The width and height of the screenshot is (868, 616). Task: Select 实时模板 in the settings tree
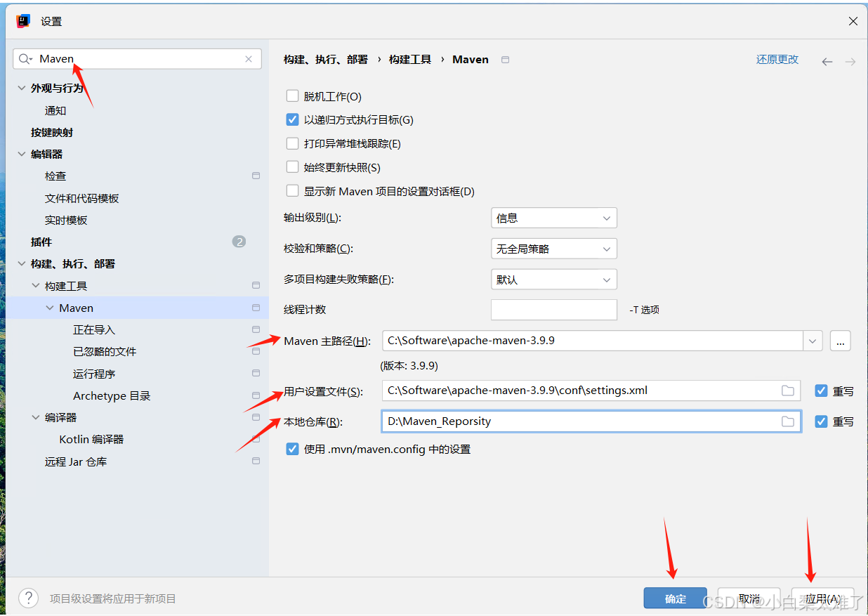(x=66, y=220)
